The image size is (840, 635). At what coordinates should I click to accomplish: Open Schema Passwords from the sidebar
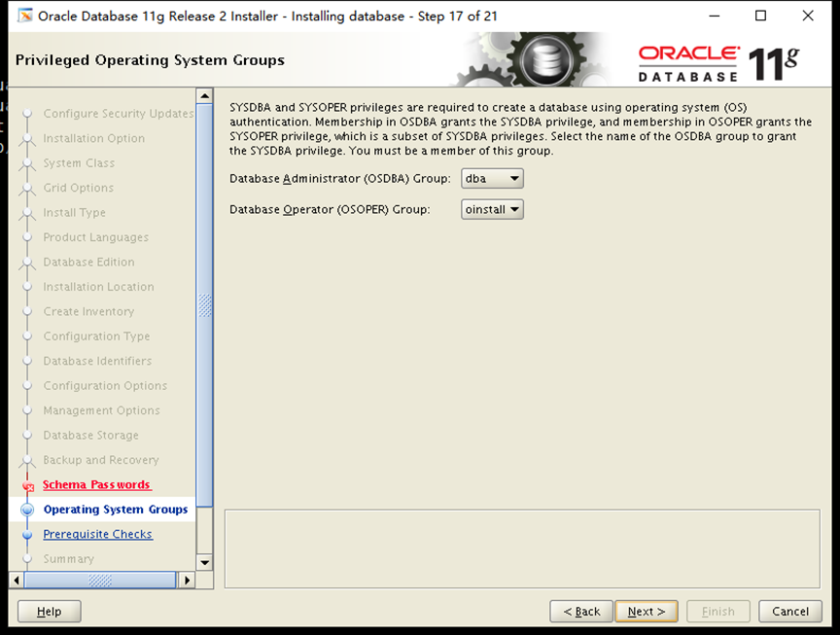pos(97,484)
